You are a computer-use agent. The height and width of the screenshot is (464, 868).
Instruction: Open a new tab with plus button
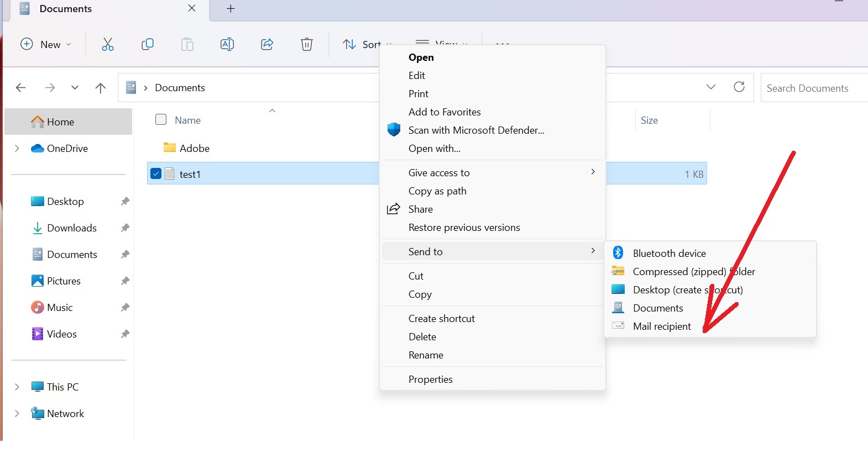[x=231, y=8]
